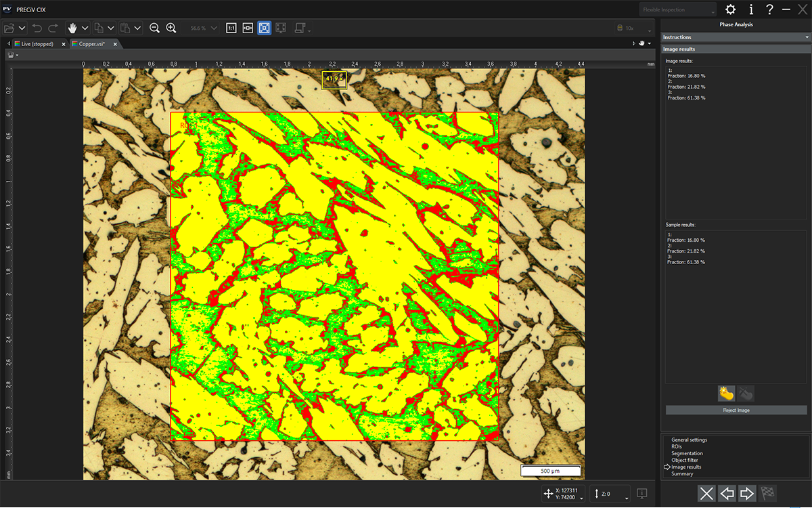Open the zoom percentage dropdown
The height and width of the screenshot is (508, 812).
[214, 28]
